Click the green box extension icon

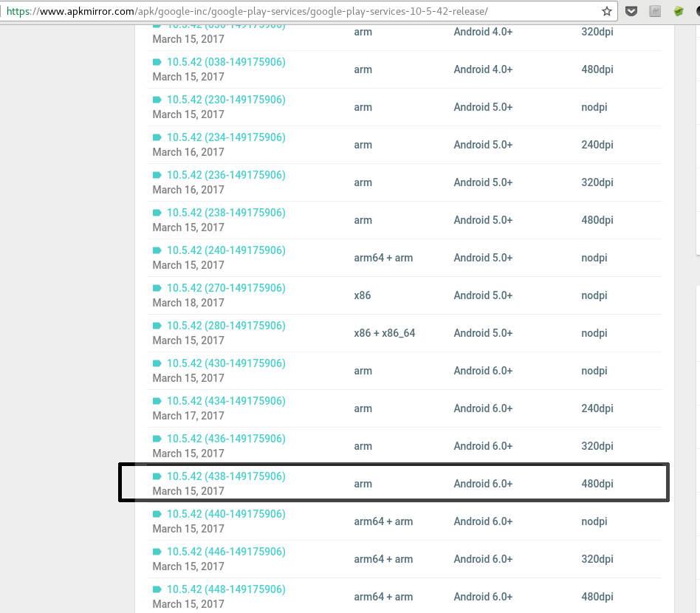pyautogui.click(x=678, y=11)
